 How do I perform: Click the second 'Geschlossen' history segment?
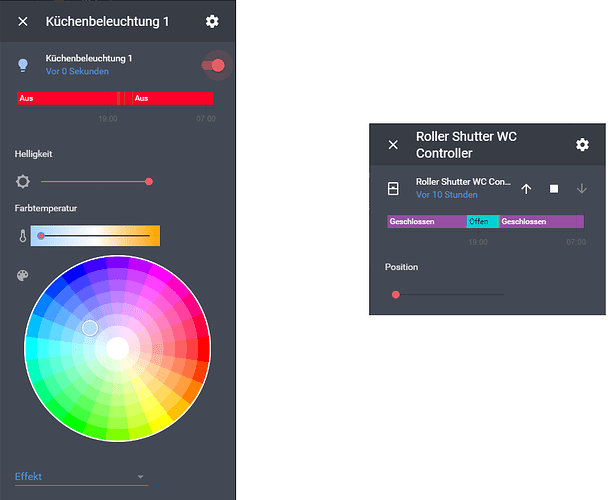pos(541,221)
